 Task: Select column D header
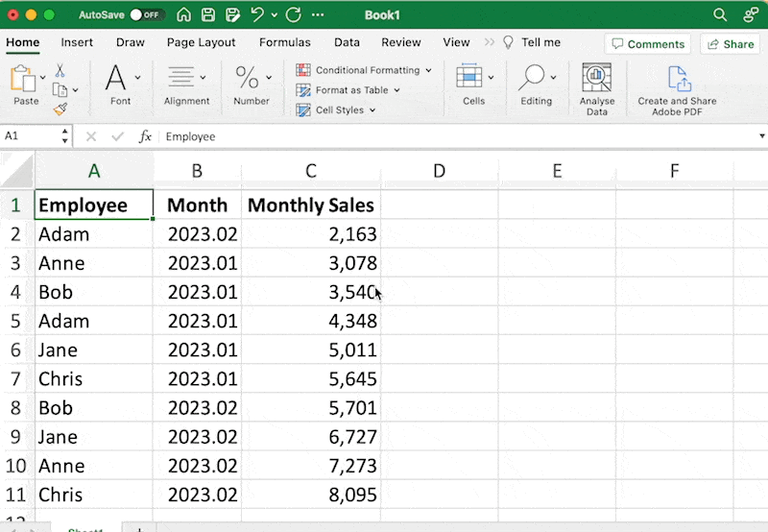pyautogui.click(x=440, y=171)
